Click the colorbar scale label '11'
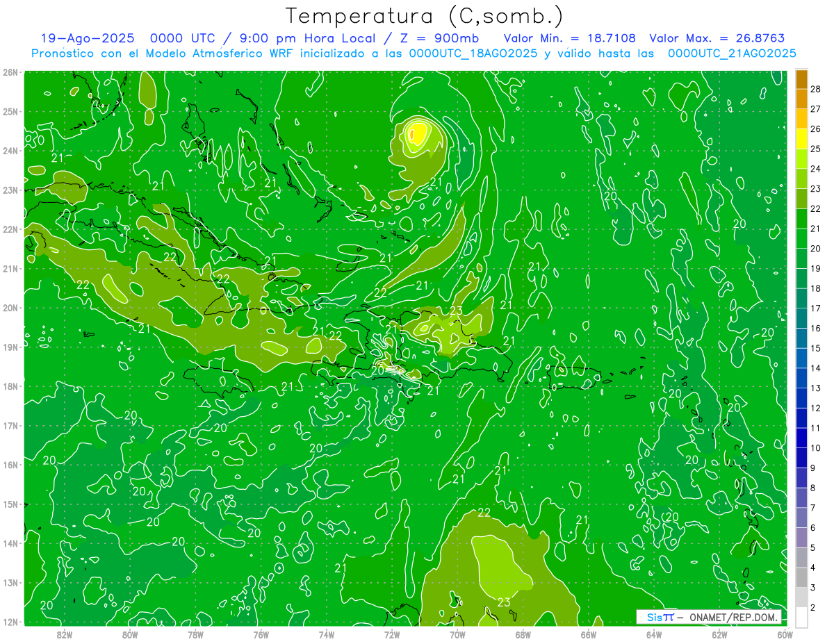Screen dimensions: 834x644 [816, 428]
